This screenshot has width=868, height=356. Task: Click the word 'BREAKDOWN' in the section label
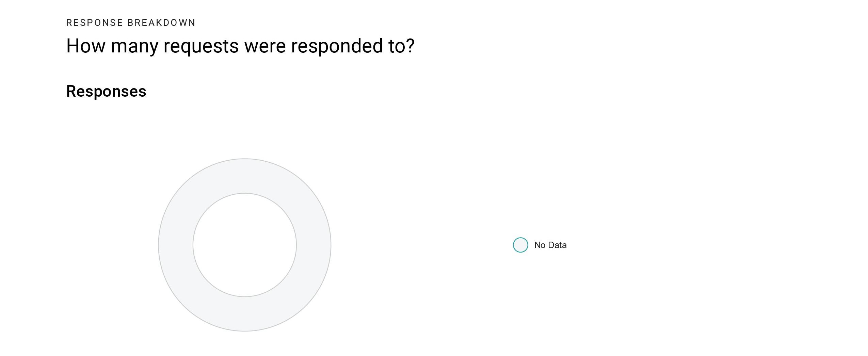pyautogui.click(x=161, y=23)
